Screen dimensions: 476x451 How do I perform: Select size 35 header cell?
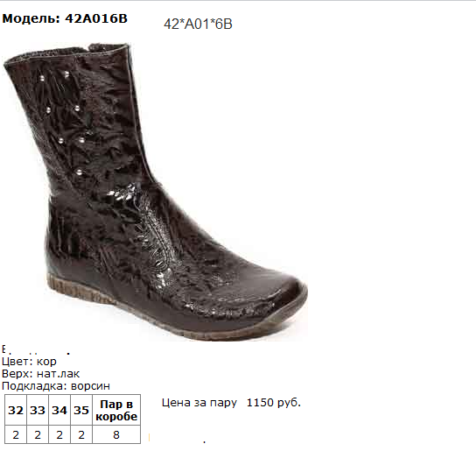[x=81, y=410]
